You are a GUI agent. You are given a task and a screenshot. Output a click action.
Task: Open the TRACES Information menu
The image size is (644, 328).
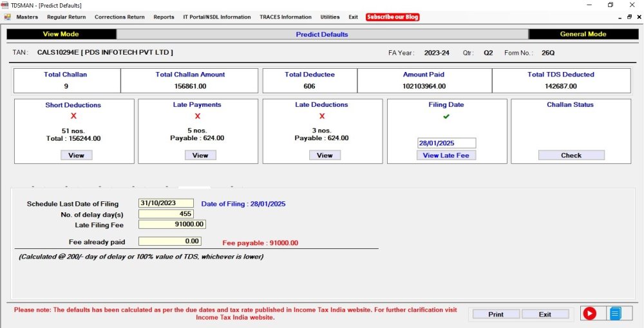285,17
